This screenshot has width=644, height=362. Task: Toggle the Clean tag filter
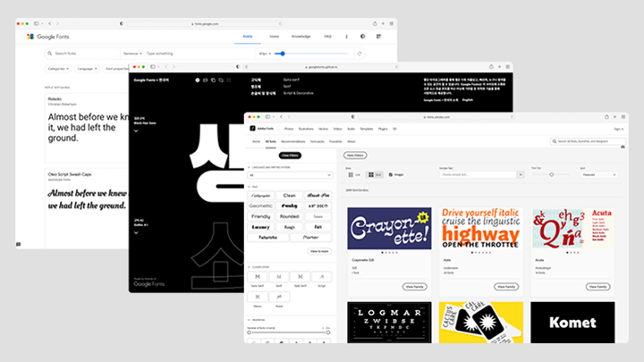click(x=290, y=196)
